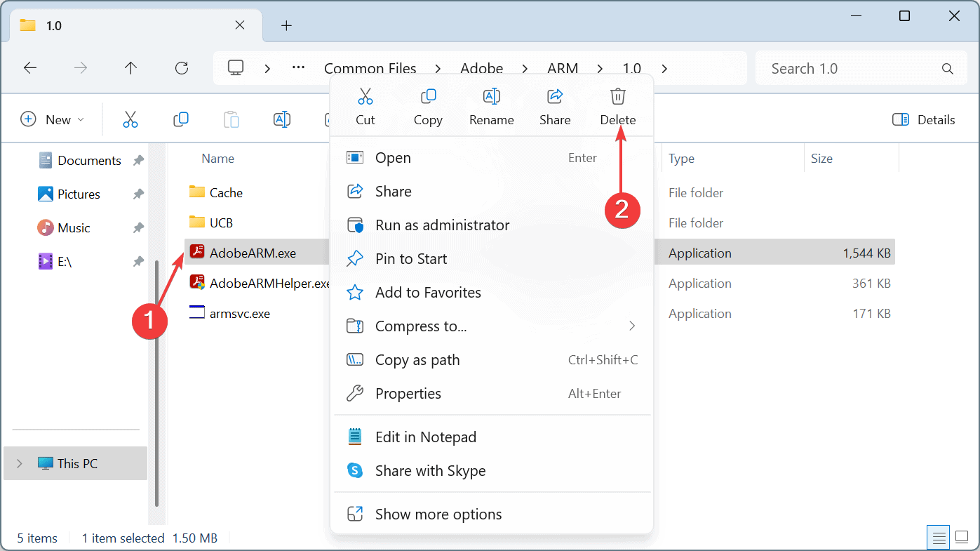Click Common Files in the breadcrumb
The image size is (980, 551).
pos(370,68)
